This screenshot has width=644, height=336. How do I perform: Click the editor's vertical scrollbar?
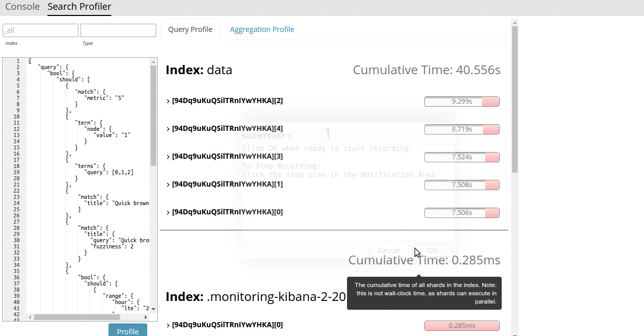[153, 115]
